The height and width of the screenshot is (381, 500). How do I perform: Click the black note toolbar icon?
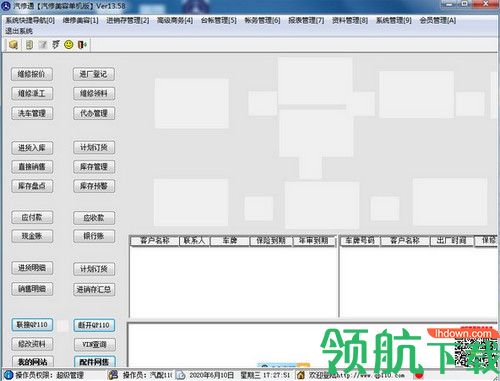(x=56, y=44)
